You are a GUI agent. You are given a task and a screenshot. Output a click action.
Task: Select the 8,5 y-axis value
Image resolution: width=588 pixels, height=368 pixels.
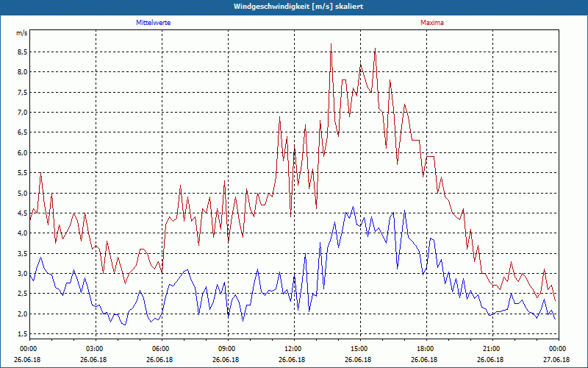[22, 52]
